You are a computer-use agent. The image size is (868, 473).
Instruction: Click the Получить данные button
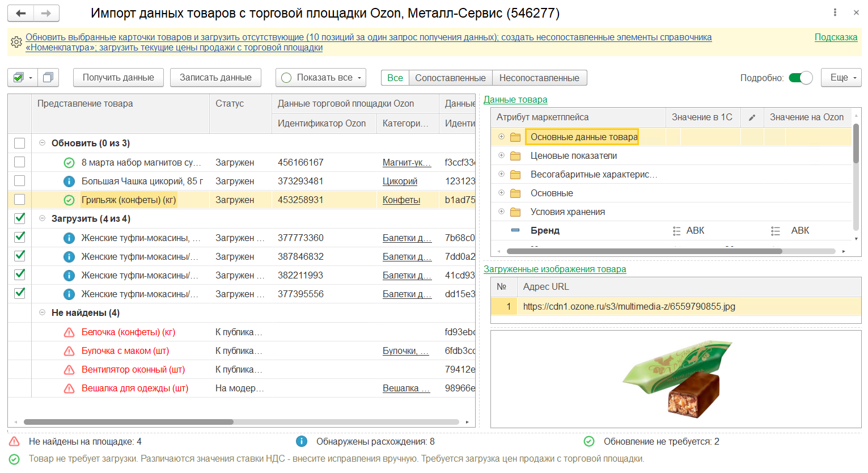point(118,78)
